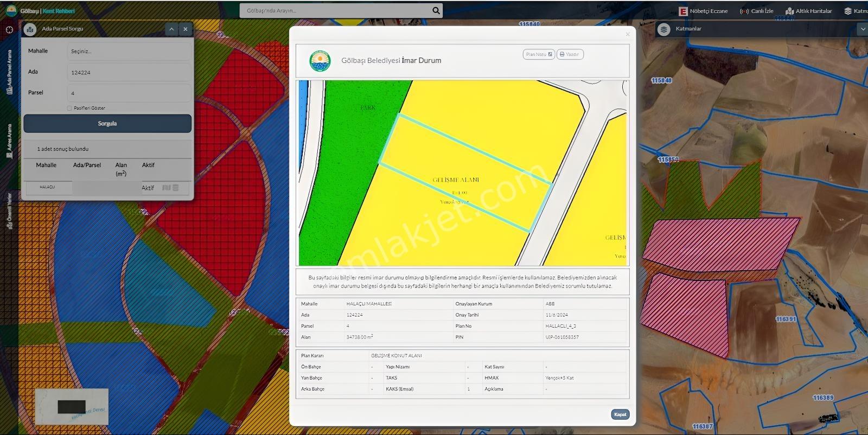The width and height of the screenshot is (868, 435).
Task: Click the Ada input field
Action: [129, 72]
